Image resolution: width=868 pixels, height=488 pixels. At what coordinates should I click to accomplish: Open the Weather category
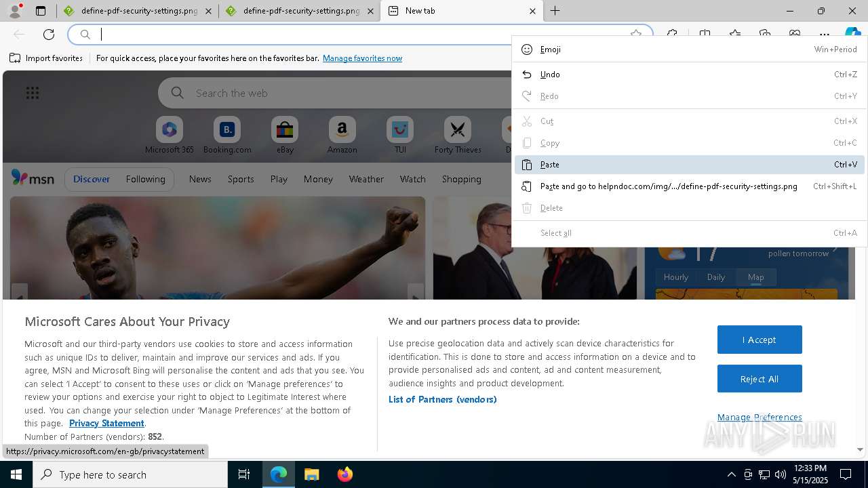(x=366, y=179)
